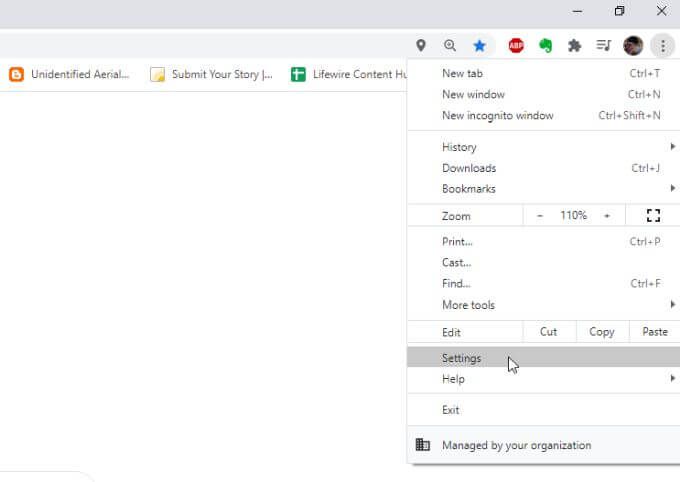The height and width of the screenshot is (482, 680).
Task: Choose Find... from the menu
Action: pyautogui.click(x=543, y=284)
